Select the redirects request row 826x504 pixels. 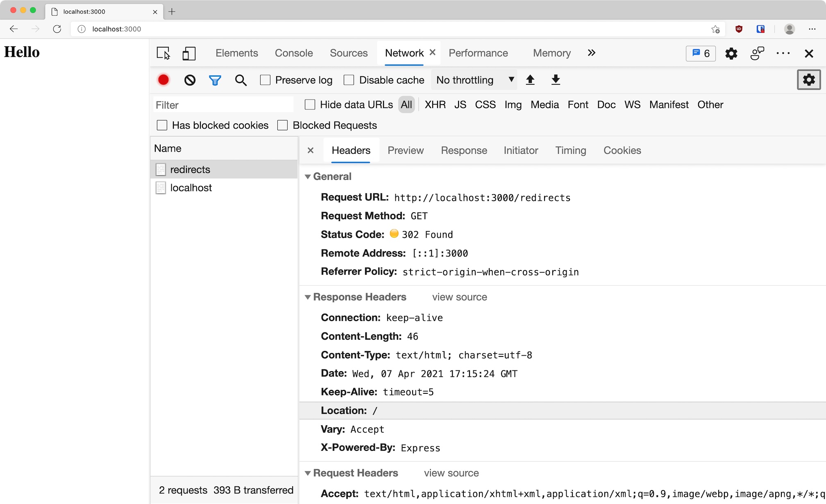point(224,169)
